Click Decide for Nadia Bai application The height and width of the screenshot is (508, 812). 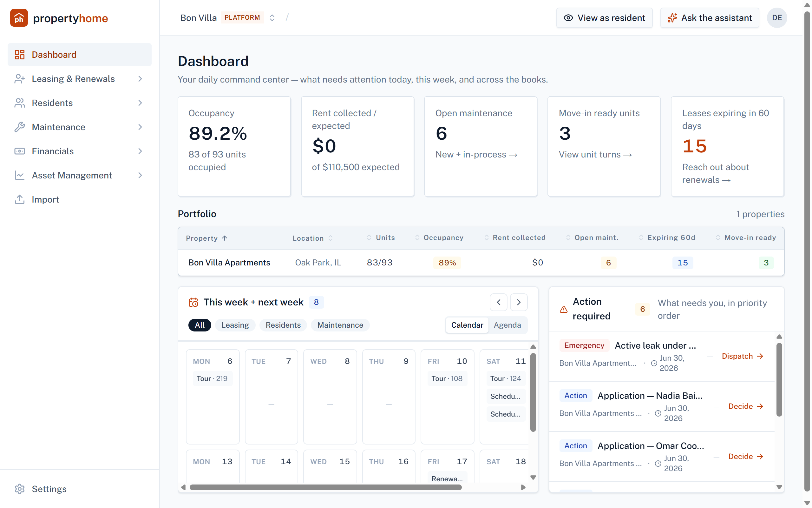tap(746, 406)
